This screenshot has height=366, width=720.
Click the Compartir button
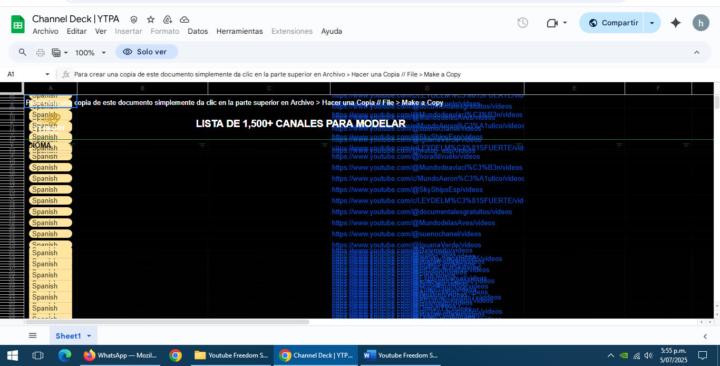tap(613, 23)
